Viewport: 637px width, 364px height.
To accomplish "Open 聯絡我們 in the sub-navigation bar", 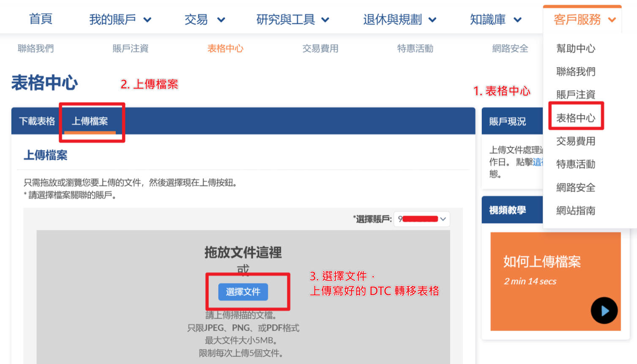I will point(36,49).
